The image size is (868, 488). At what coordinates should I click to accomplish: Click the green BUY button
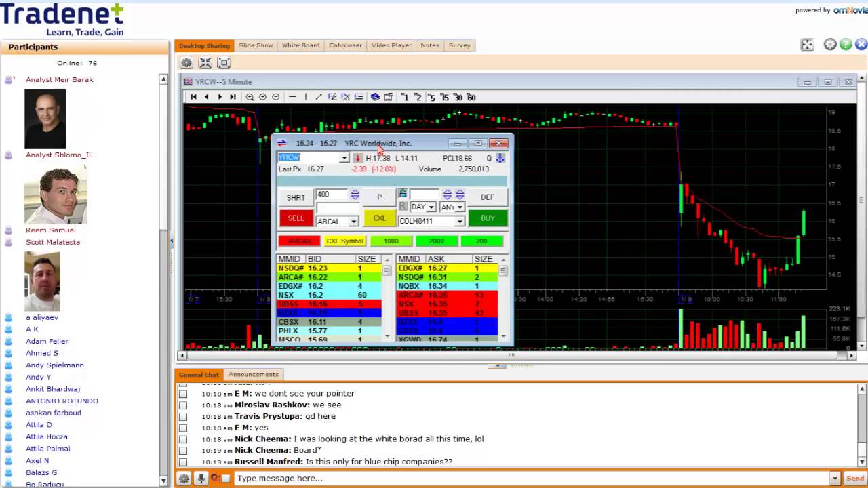point(488,218)
